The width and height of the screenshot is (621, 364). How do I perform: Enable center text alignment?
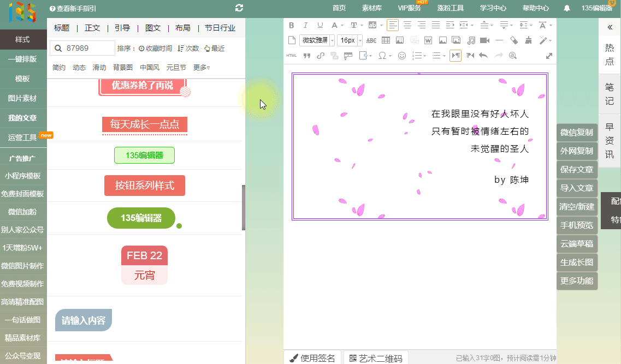click(407, 25)
